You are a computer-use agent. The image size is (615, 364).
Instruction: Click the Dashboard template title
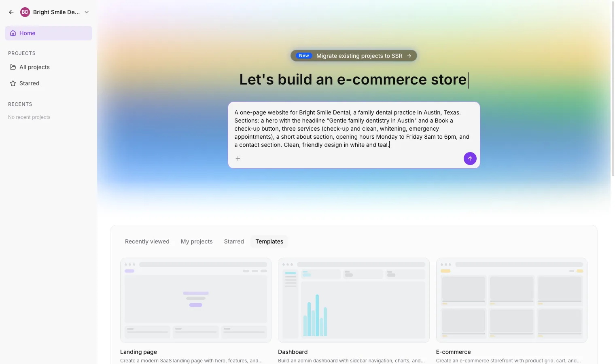point(293,352)
